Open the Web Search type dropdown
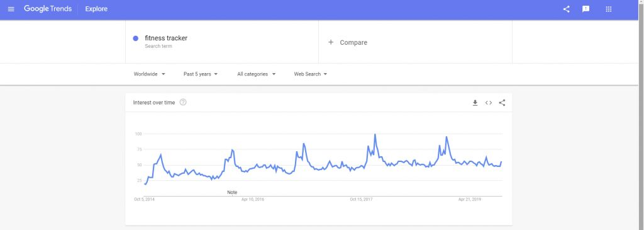This screenshot has width=644, height=230. tap(311, 74)
